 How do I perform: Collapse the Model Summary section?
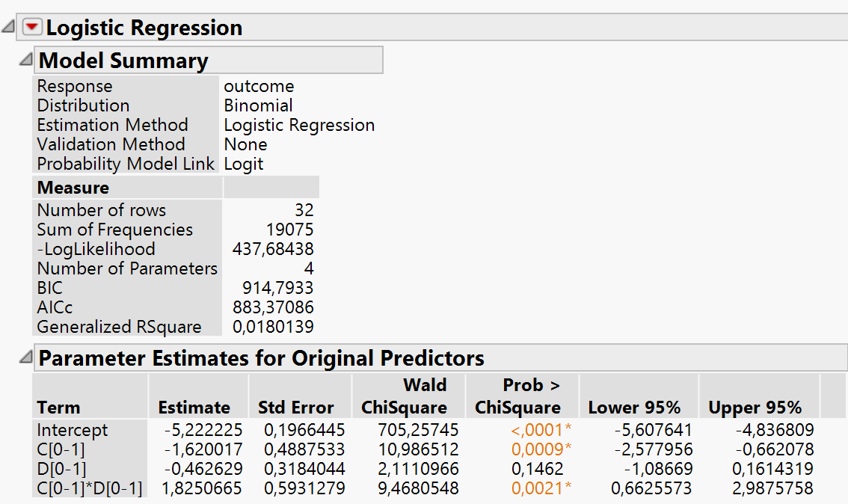coord(25,59)
